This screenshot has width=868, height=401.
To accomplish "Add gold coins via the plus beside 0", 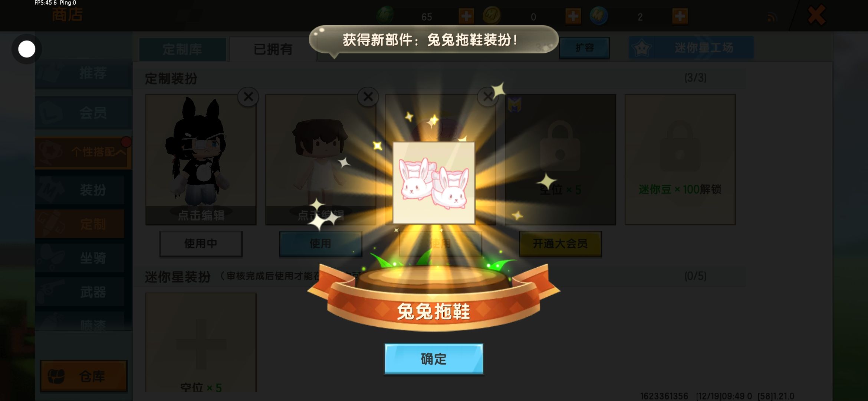I will pyautogui.click(x=573, y=16).
